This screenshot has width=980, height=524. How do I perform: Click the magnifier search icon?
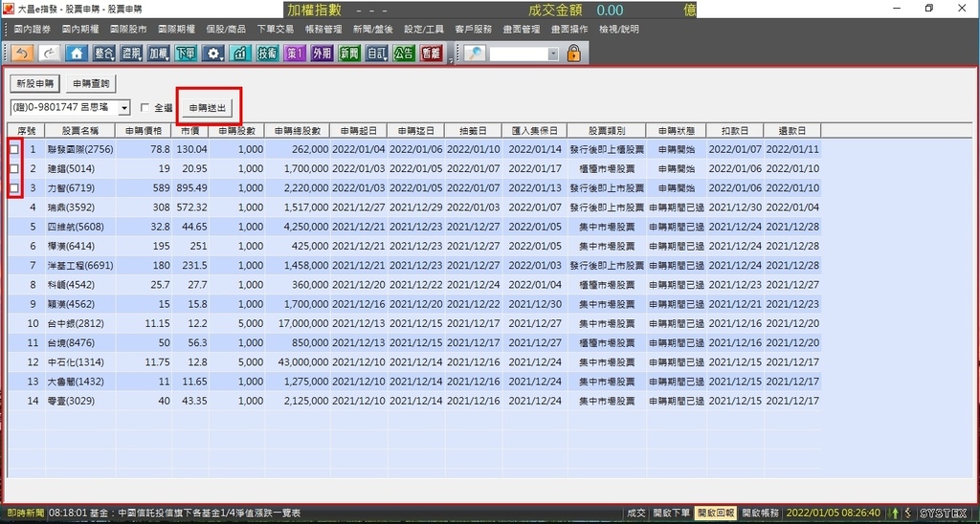pyautogui.click(x=475, y=54)
